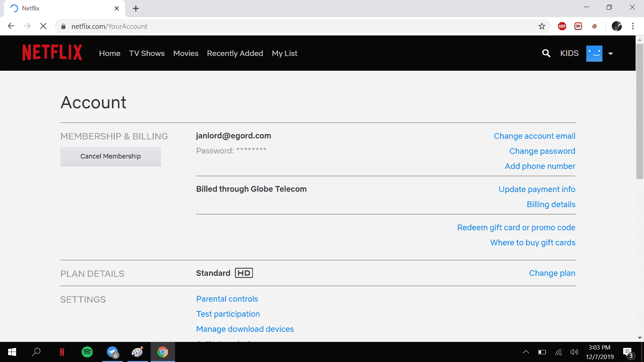This screenshot has width=644, height=362.
Task: Open TV Shows in the navigation
Action: coord(147,53)
